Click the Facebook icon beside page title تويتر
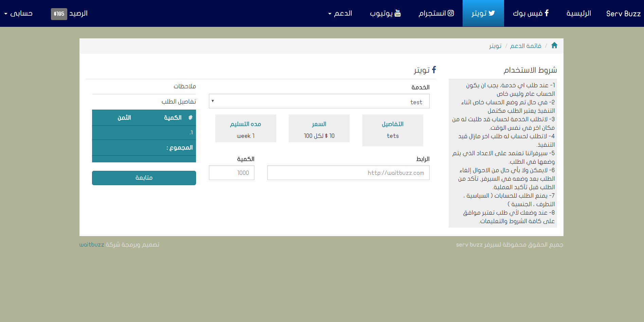 click(x=434, y=70)
